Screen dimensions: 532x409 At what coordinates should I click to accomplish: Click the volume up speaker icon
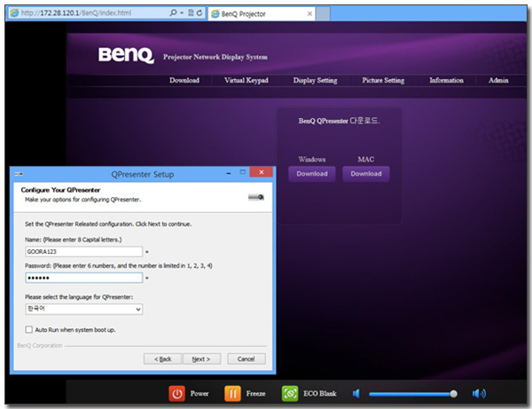click(479, 394)
